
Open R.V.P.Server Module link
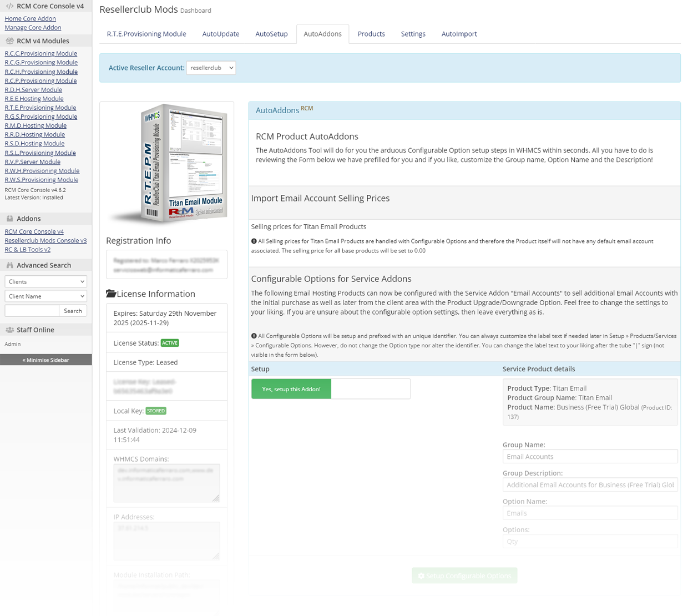click(x=33, y=161)
